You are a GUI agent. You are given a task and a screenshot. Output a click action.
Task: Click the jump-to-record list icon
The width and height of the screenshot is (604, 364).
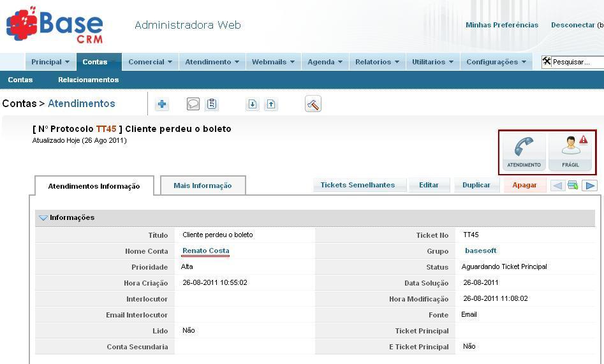pyautogui.click(x=573, y=186)
